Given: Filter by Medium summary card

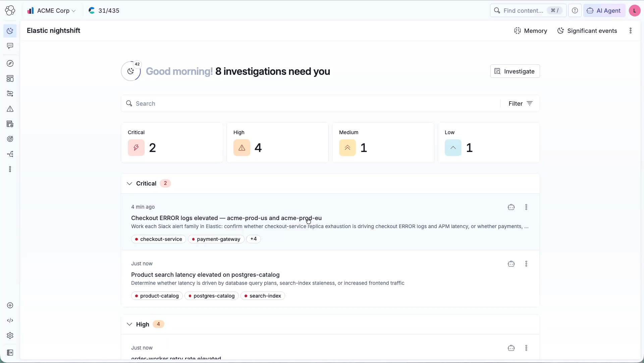Looking at the screenshot, I should click(383, 143).
